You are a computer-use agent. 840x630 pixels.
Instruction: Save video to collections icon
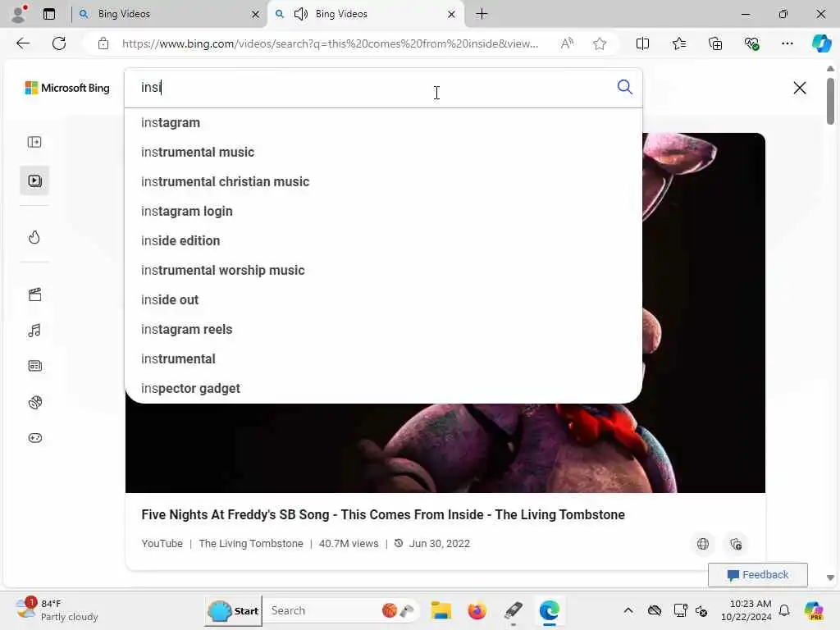point(736,544)
